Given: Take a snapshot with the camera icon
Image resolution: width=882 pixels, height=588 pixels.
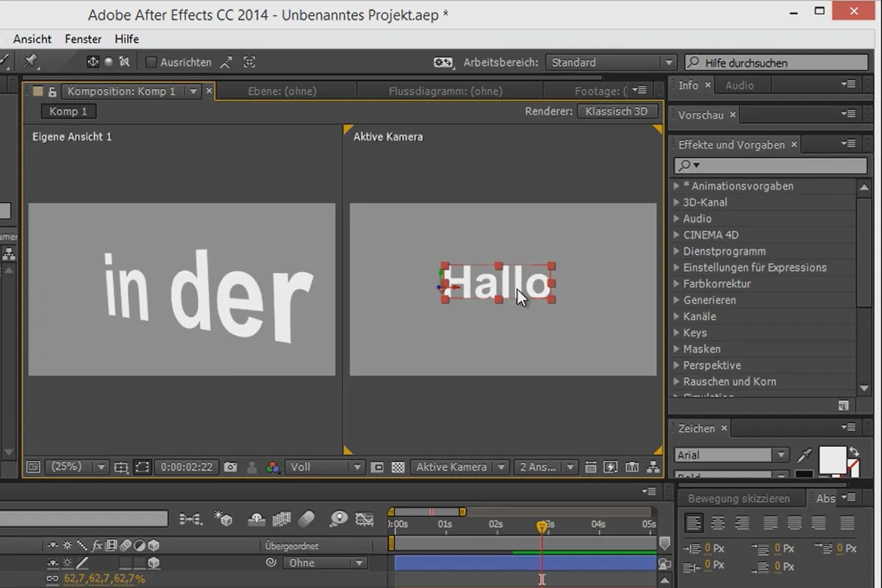Looking at the screenshot, I should 231,467.
